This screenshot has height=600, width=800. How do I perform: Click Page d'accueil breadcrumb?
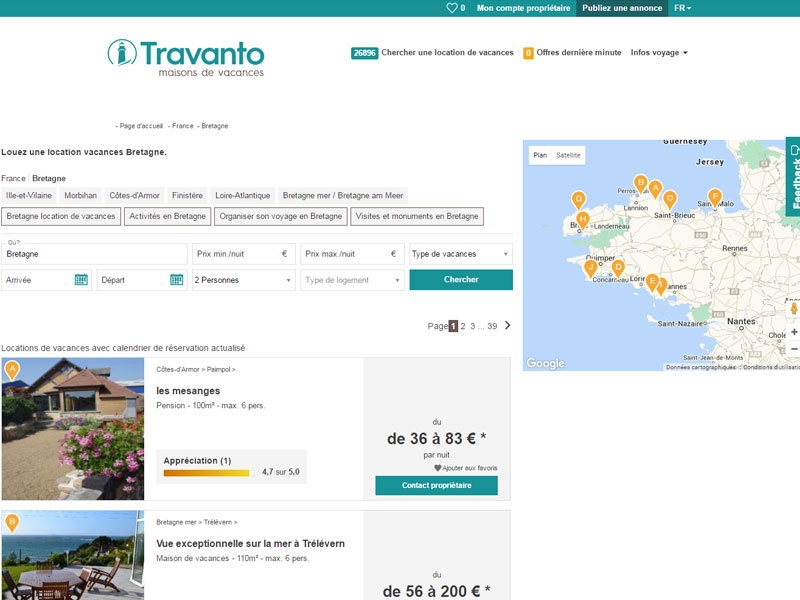pos(141,126)
